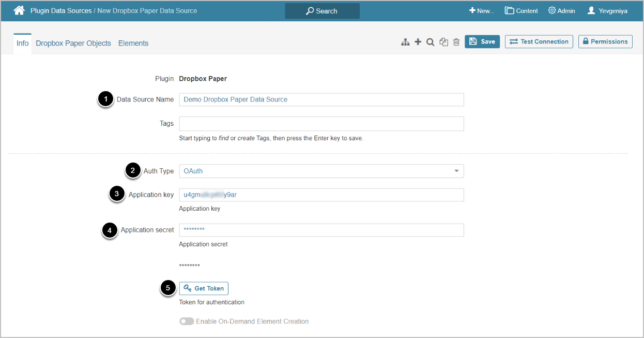Open the Yevgeniya user menu
The height and width of the screenshot is (338, 644).
607,11
